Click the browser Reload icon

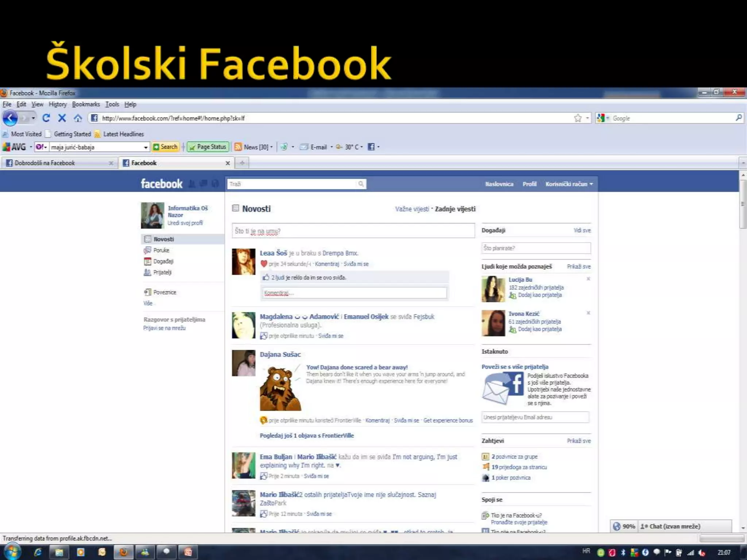click(x=46, y=118)
